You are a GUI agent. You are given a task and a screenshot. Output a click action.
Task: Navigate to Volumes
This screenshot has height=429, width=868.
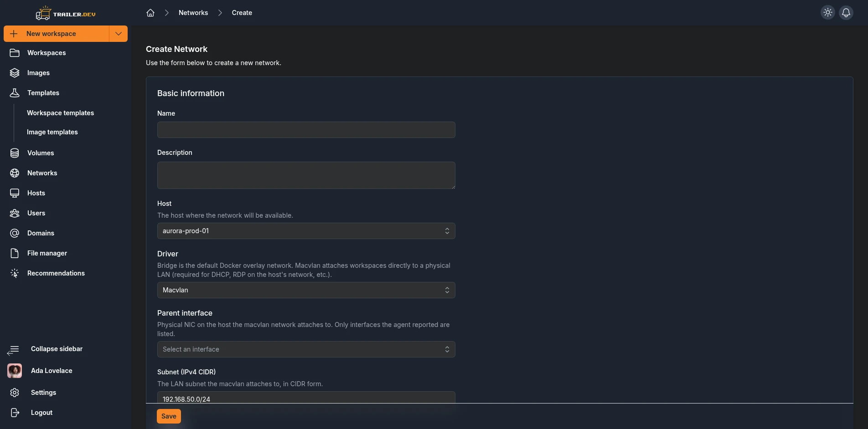[41, 153]
